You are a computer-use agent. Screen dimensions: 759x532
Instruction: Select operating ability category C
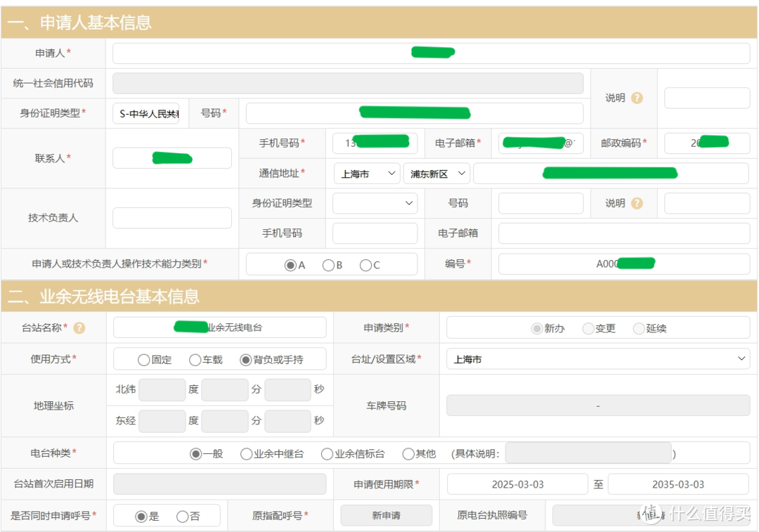point(365,265)
